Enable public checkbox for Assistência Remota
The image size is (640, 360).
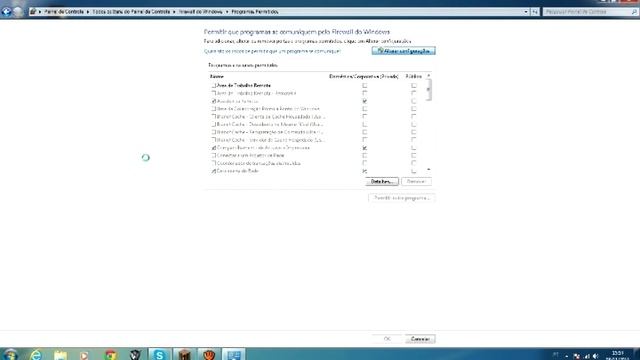[x=413, y=101]
